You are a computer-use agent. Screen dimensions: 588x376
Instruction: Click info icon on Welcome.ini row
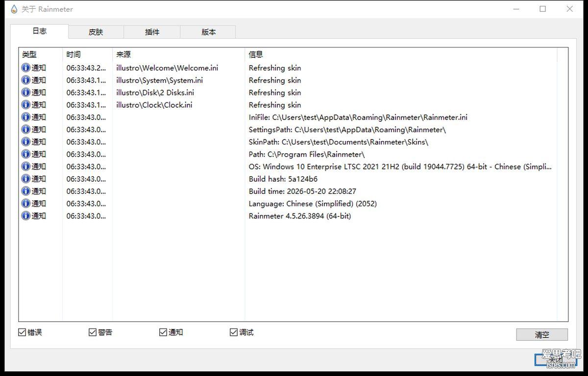(x=26, y=68)
